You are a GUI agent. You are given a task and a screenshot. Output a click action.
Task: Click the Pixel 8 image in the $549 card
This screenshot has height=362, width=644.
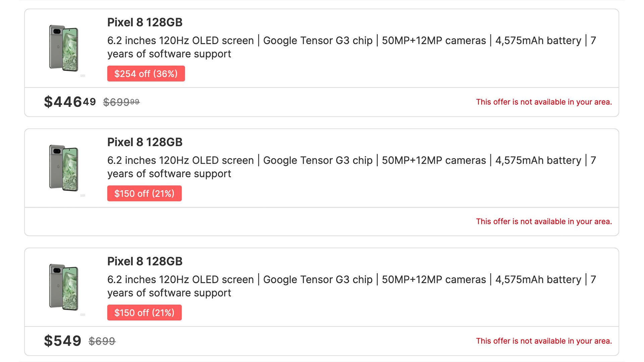point(64,287)
